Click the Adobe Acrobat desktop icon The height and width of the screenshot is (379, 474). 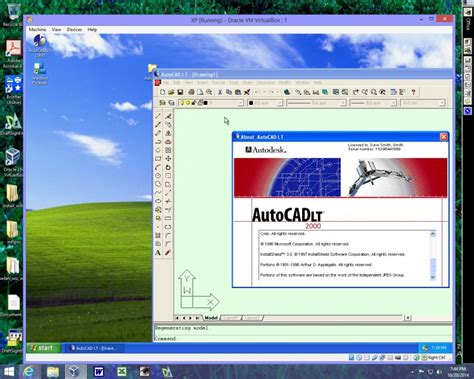[x=13, y=53]
